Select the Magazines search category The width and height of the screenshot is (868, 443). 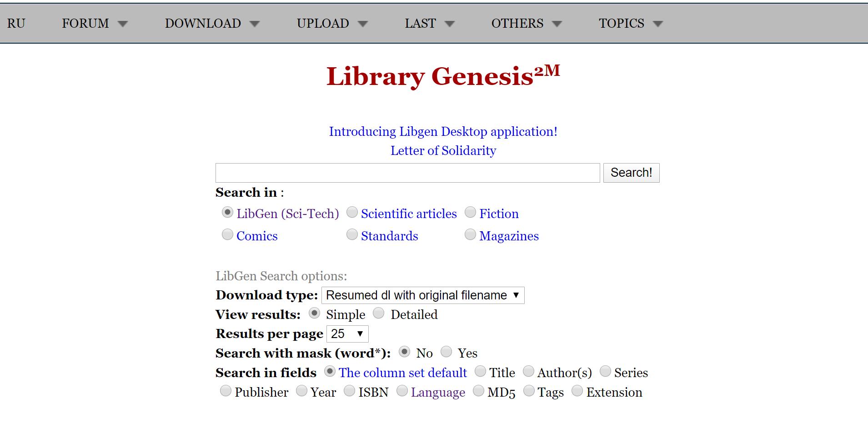pos(470,234)
